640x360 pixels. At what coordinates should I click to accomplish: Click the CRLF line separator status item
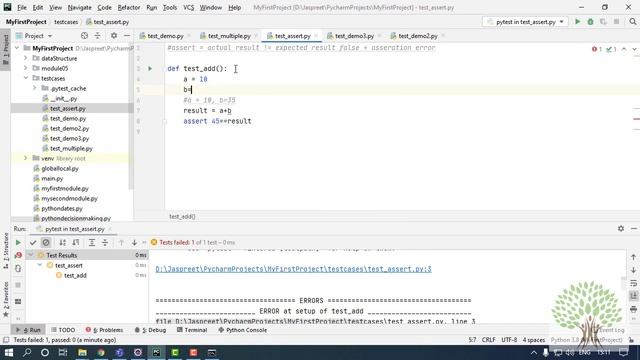click(x=489, y=340)
